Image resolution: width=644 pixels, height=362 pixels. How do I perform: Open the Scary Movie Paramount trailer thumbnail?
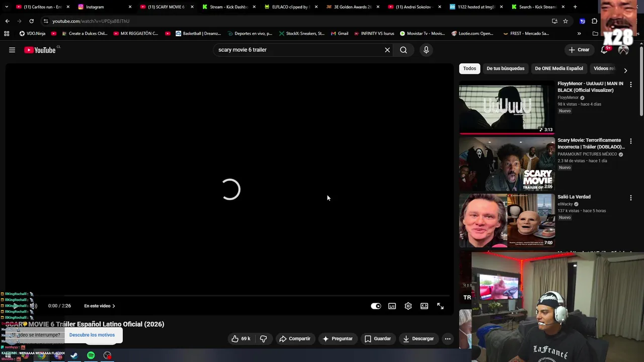tap(507, 164)
